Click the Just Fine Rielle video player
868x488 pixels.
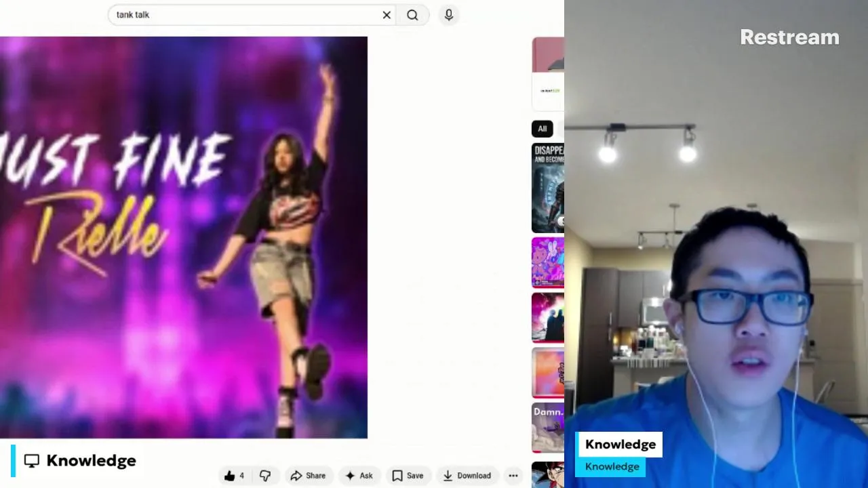(184, 237)
